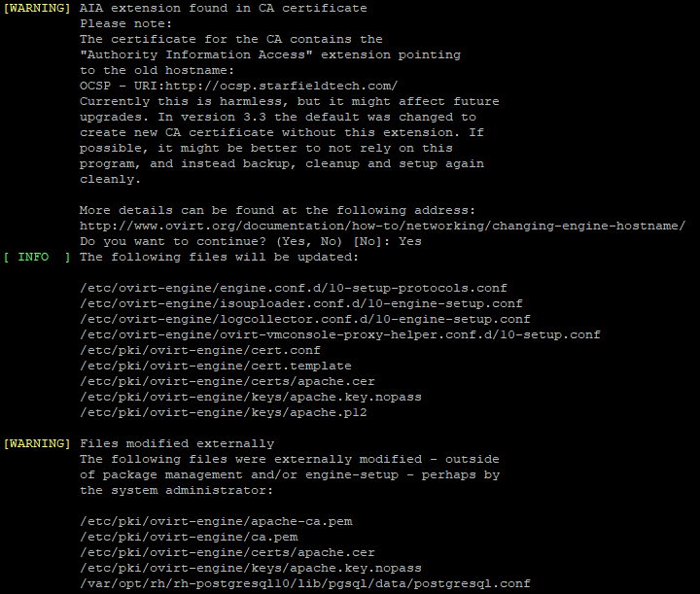Click the "Yes" answer after the prompt
700x594 pixels.
(410, 241)
